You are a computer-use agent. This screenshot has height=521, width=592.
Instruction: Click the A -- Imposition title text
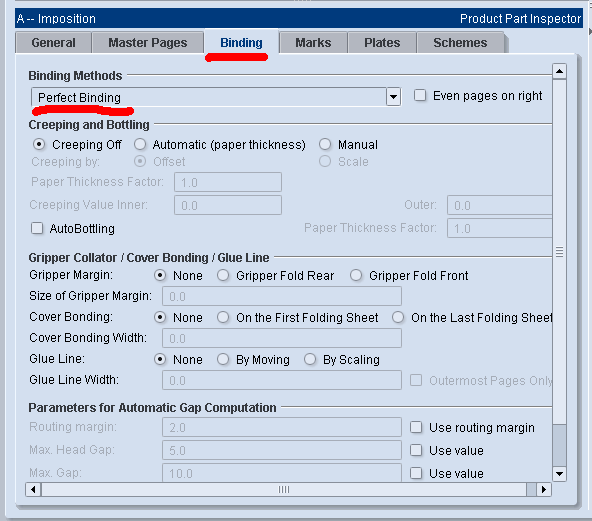pyautogui.click(x=56, y=18)
